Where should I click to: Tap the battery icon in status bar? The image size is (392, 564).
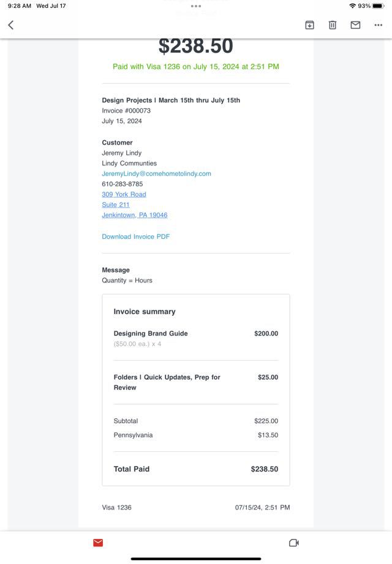pos(377,6)
